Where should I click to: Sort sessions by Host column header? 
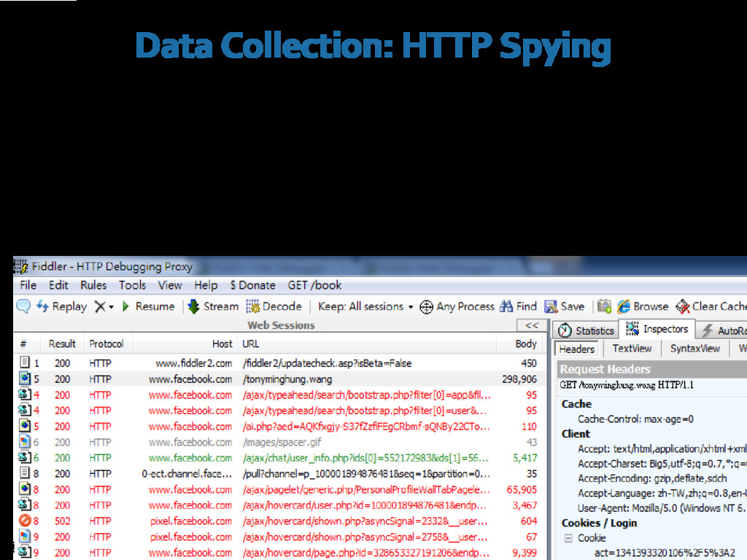(x=185, y=344)
